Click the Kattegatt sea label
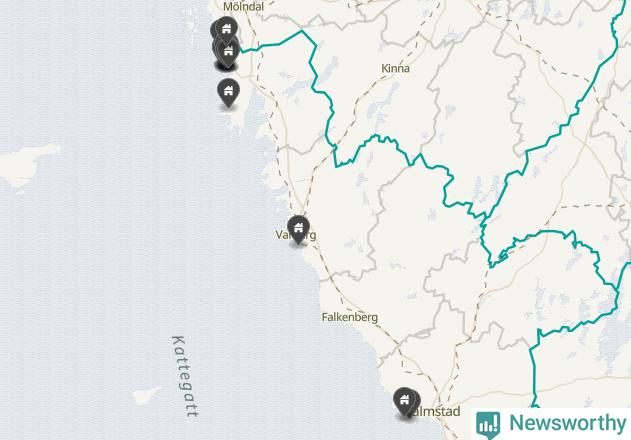This screenshot has height=440, width=631. 184,376
